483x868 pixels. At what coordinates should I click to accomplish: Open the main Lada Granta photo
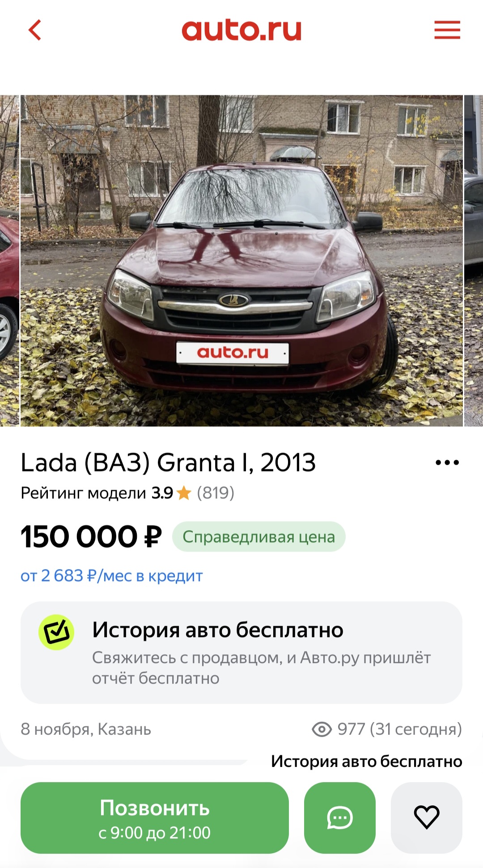click(241, 260)
